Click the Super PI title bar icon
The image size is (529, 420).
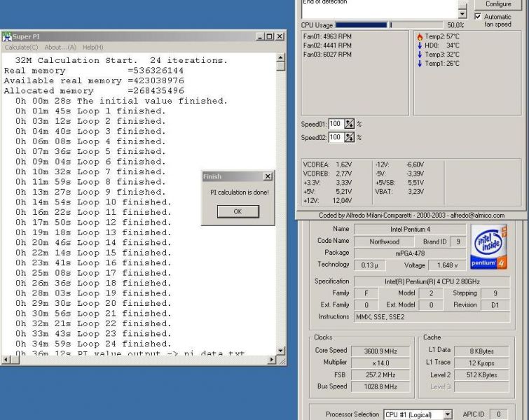tap(7, 36)
